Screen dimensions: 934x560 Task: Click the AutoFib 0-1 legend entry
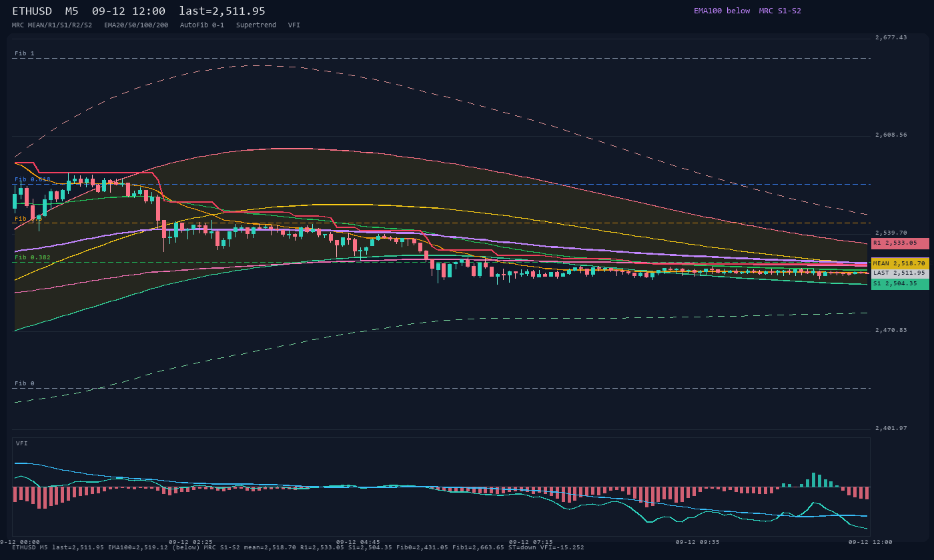click(x=202, y=25)
